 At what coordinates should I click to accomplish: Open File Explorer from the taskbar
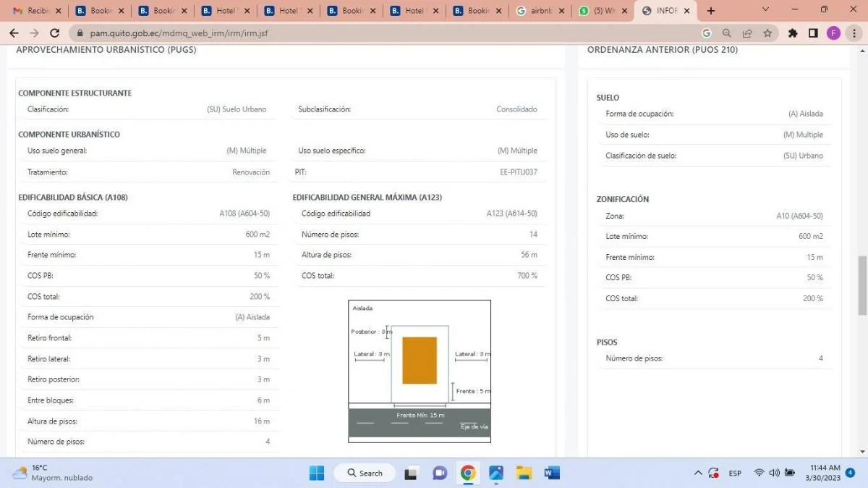(x=524, y=473)
